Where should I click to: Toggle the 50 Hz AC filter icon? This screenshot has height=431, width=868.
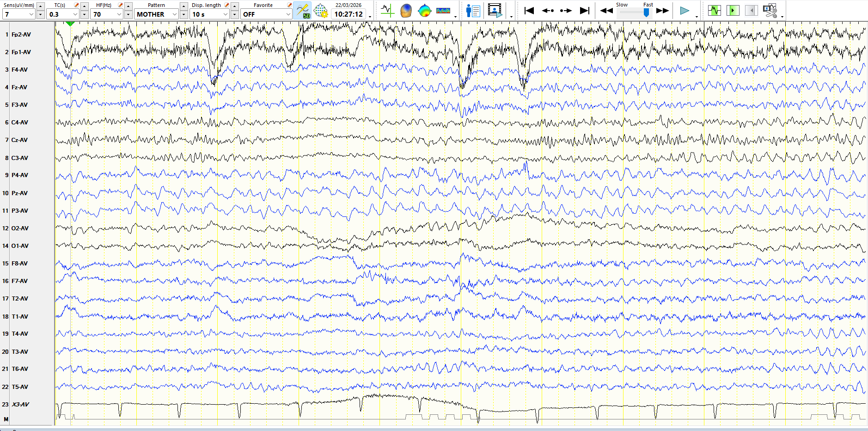tap(303, 11)
